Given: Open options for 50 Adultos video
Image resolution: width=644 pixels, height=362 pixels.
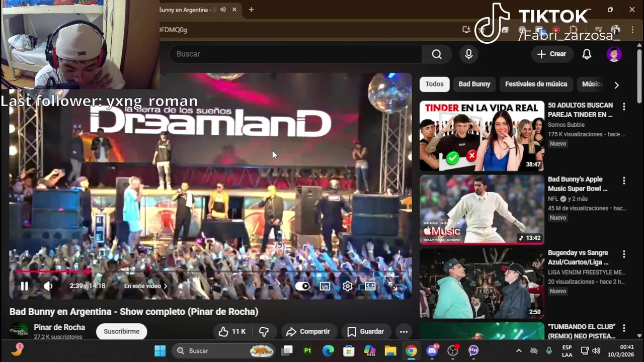Looking at the screenshot, I should [x=624, y=107].
